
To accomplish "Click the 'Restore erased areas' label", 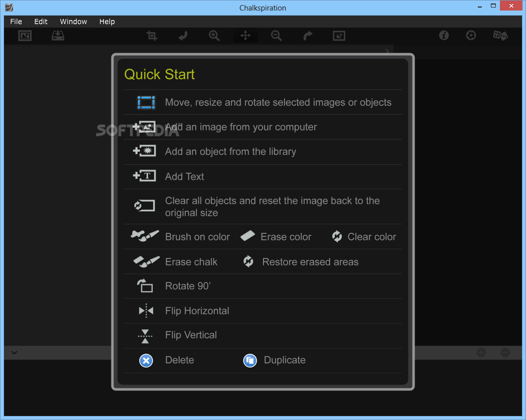I will tap(310, 261).
